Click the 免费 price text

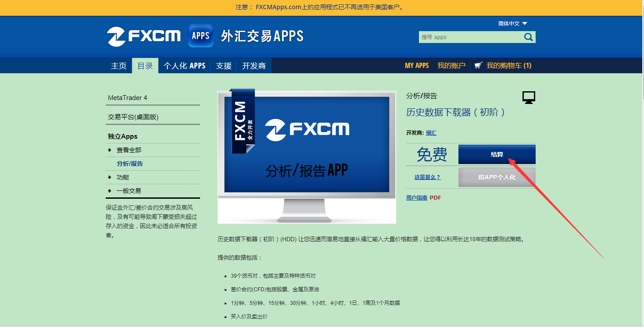click(x=432, y=154)
